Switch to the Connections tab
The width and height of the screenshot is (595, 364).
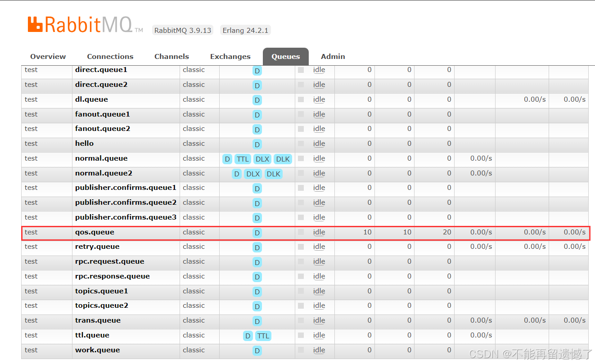coord(110,57)
